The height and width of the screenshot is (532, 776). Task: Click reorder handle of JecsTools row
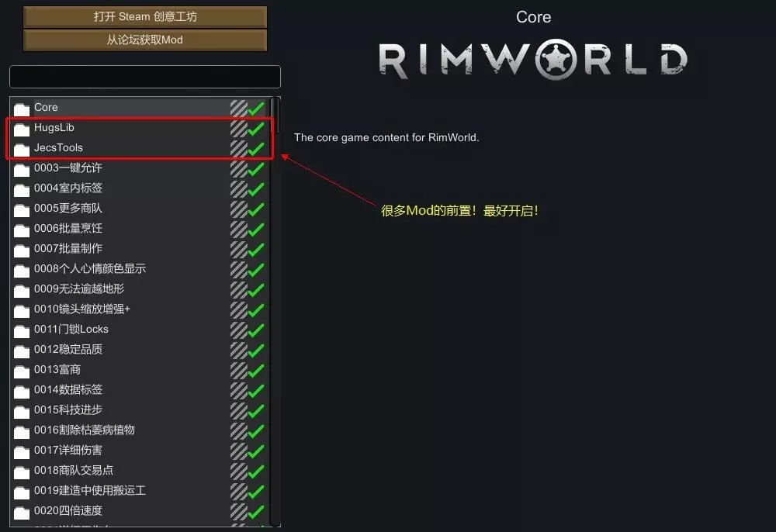coord(238,149)
